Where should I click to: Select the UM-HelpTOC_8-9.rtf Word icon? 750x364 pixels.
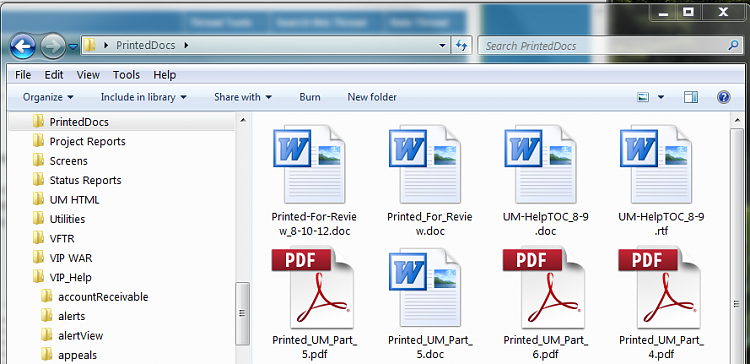click(x=656, y=164)
